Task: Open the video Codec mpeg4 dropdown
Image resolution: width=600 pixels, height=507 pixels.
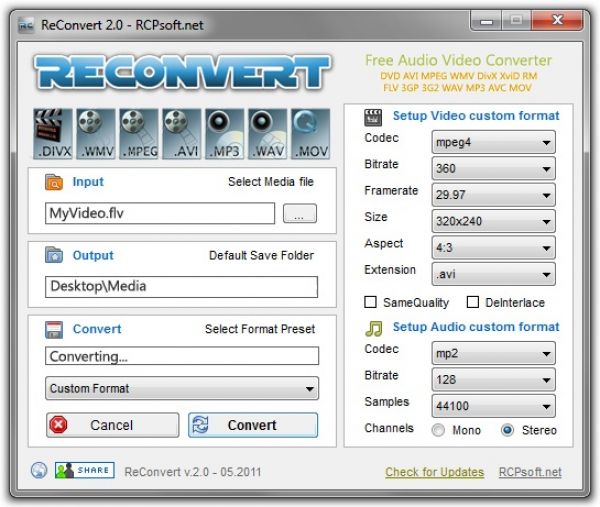Action: click(493, 142)
